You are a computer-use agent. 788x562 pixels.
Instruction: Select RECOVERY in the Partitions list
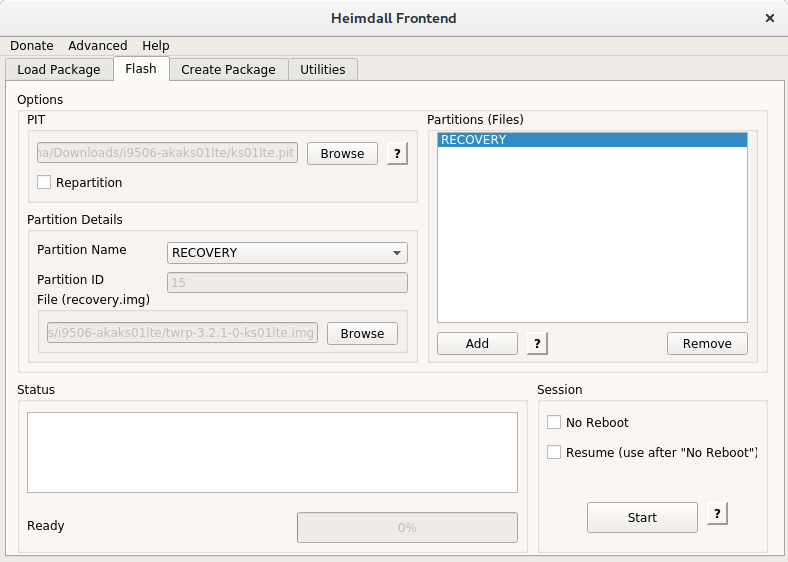tap(593, 140)
